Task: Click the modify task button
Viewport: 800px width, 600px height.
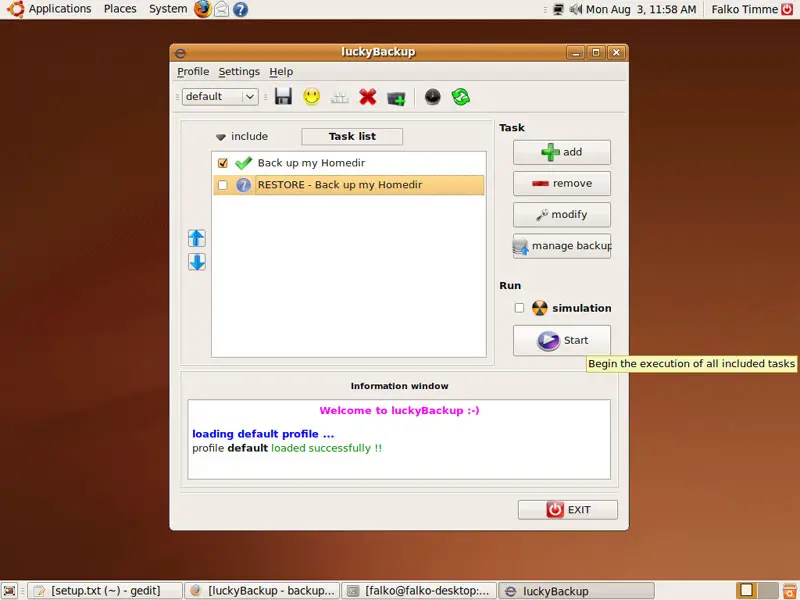Action: pos(562,214)
